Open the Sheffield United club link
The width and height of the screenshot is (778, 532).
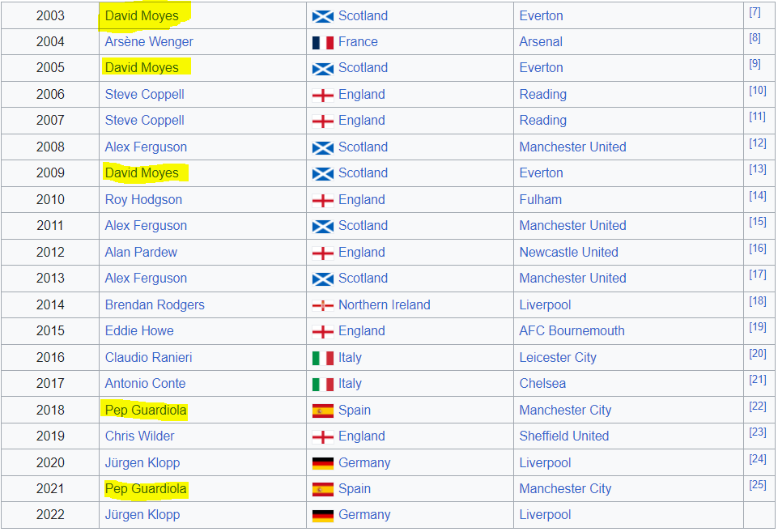tap(563, 436)
